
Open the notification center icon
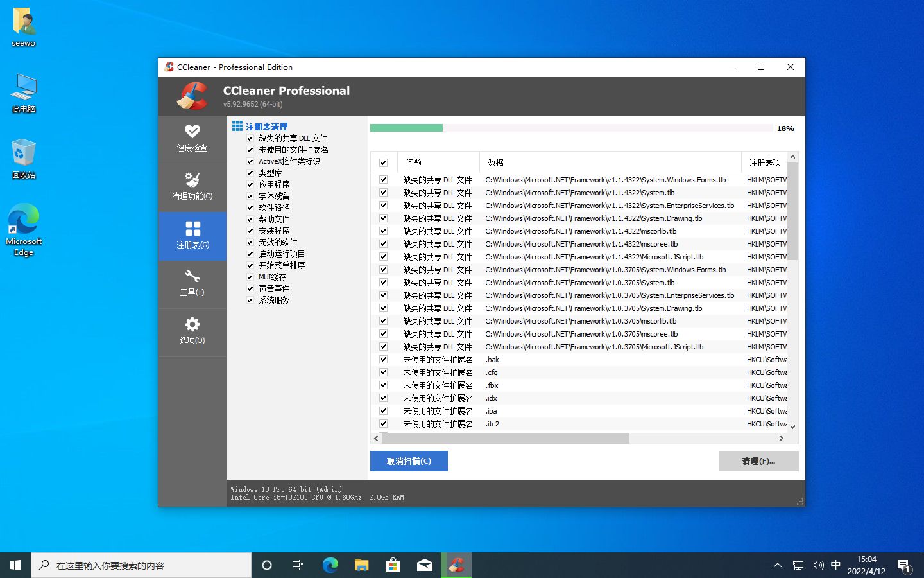[904, 565]
